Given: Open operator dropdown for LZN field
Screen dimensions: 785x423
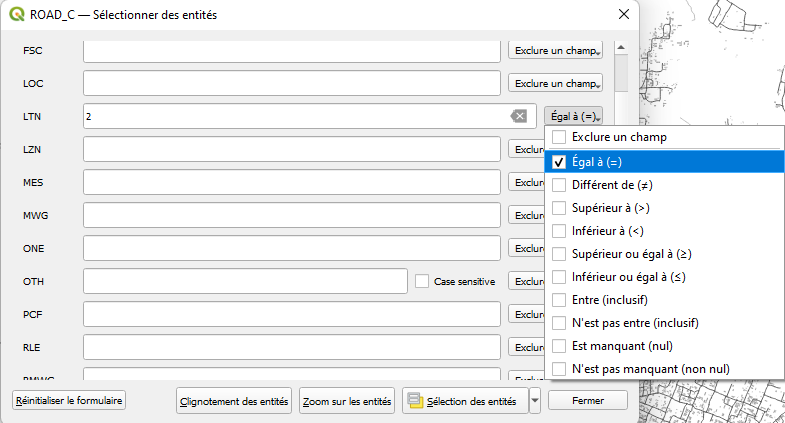Looking at the screenshot, I should [x=527, y=150].
